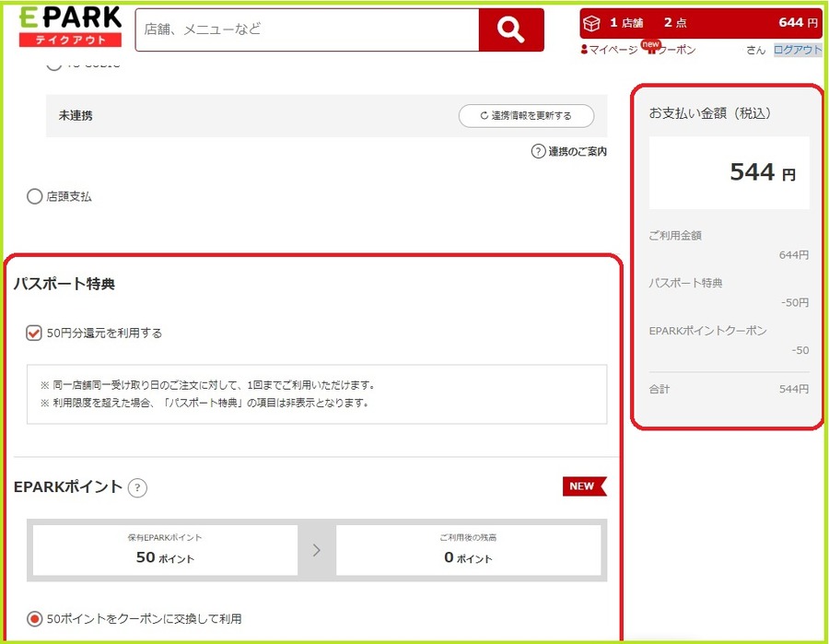Select 50ポイントをクーポンに交換して利用 radio
The width and height of the screenshot is (829, 644).
click(34, 618)
